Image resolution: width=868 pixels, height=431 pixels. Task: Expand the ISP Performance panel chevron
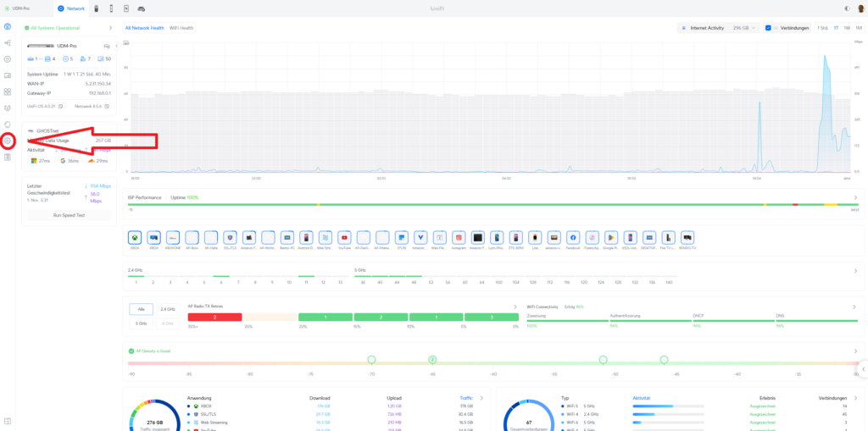click(x=854, y=197)
